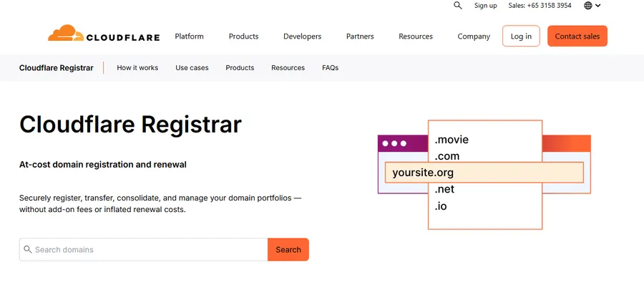Click the Contact sales button
The image size is (644, 298).
point(577,36)
